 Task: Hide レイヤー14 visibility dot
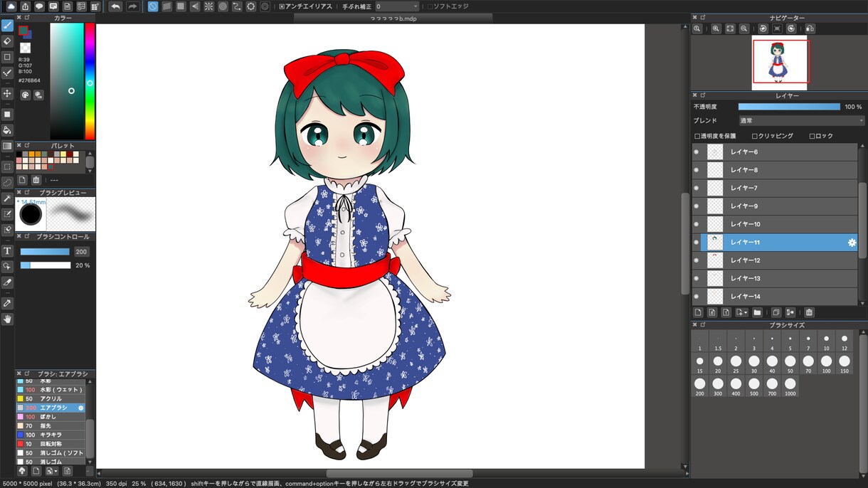(x=697, y=296)
